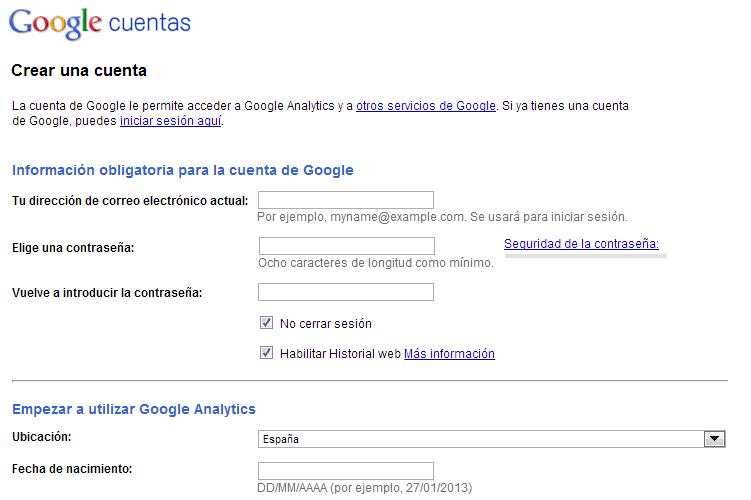Image resolution: width=751 pixels, height=500 pixels.
Task: Disable the "Habilitar Historial web" checkbox
Action: (x=267, y=353)
